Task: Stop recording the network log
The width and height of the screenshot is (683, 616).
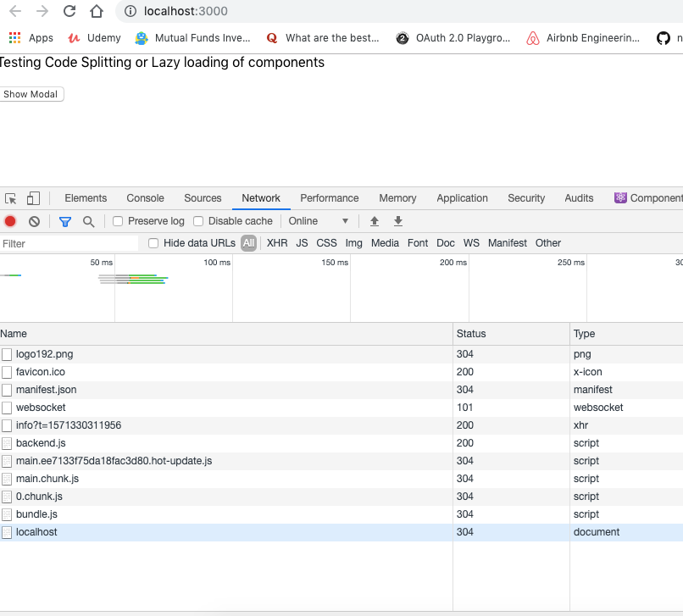Action: [x=9, y=221]
